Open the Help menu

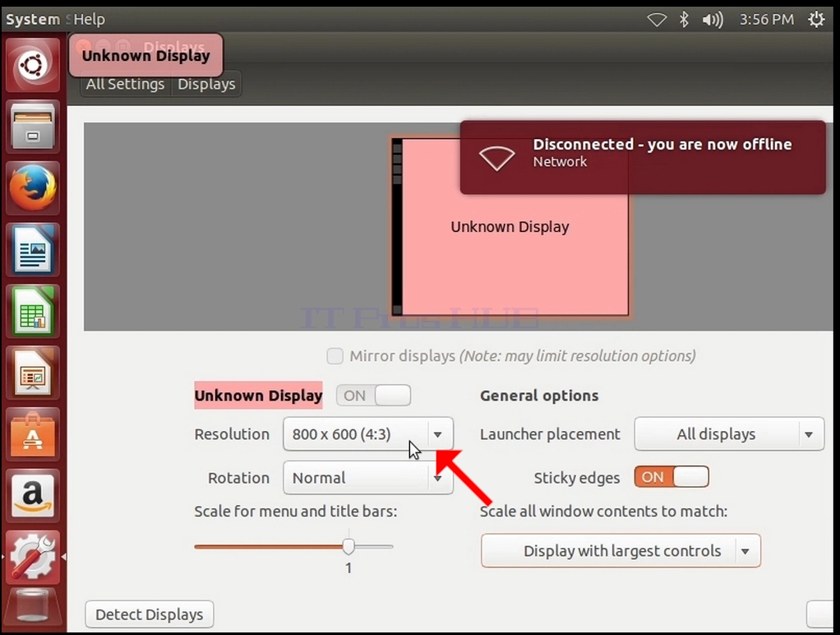point(89,19)
